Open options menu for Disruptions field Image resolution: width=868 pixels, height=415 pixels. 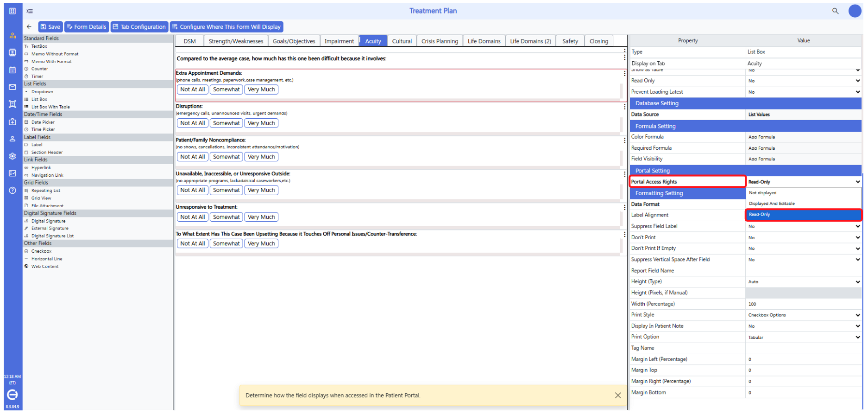coord(624,107)
